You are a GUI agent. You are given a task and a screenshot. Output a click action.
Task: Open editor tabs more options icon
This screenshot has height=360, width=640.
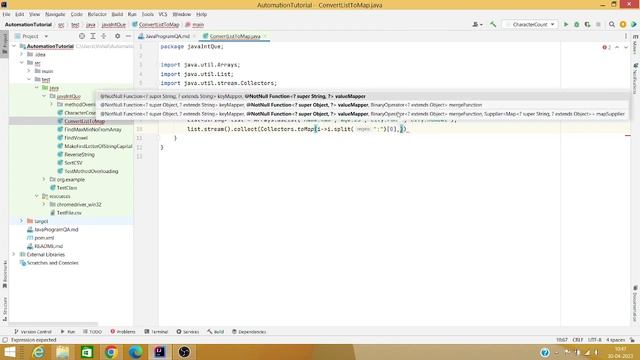(626, 36)
